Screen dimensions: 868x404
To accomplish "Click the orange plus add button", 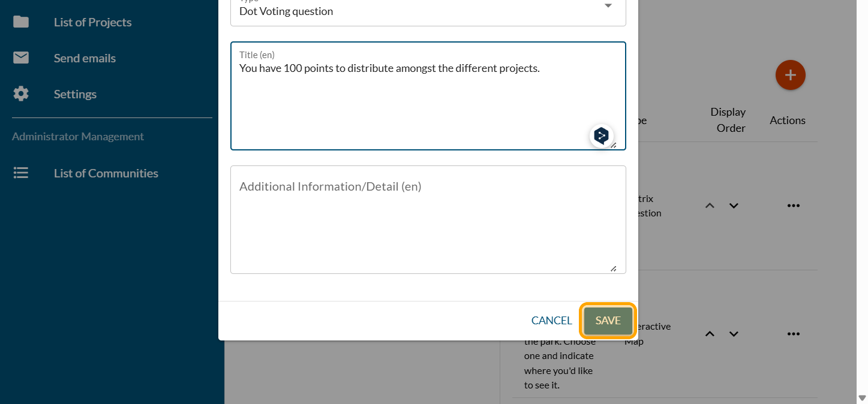I will point(790,75).
